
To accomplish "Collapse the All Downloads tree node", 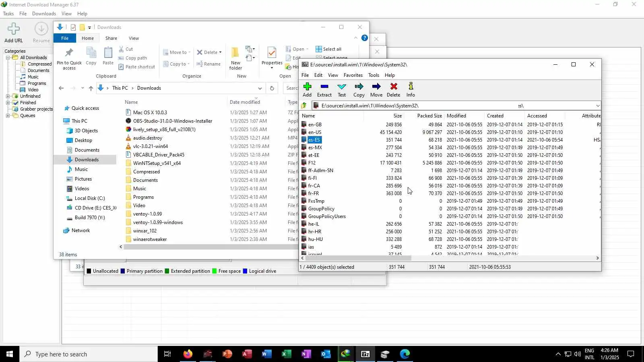I will click(x=8, y=58).
